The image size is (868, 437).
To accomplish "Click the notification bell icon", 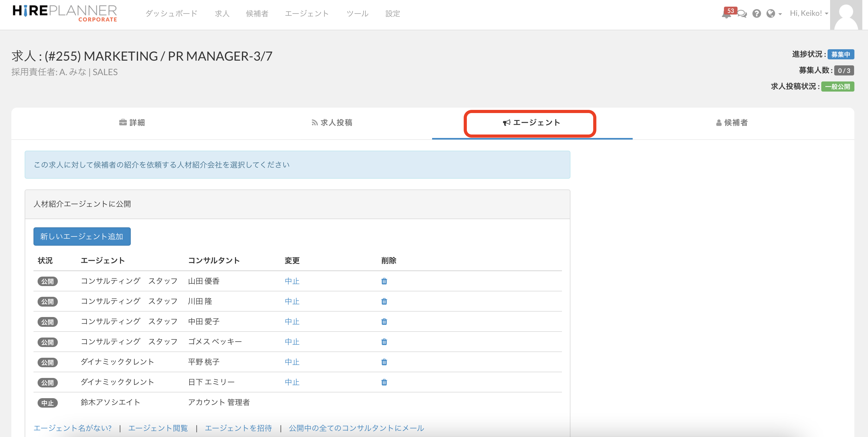I will (x=726, y=14).
